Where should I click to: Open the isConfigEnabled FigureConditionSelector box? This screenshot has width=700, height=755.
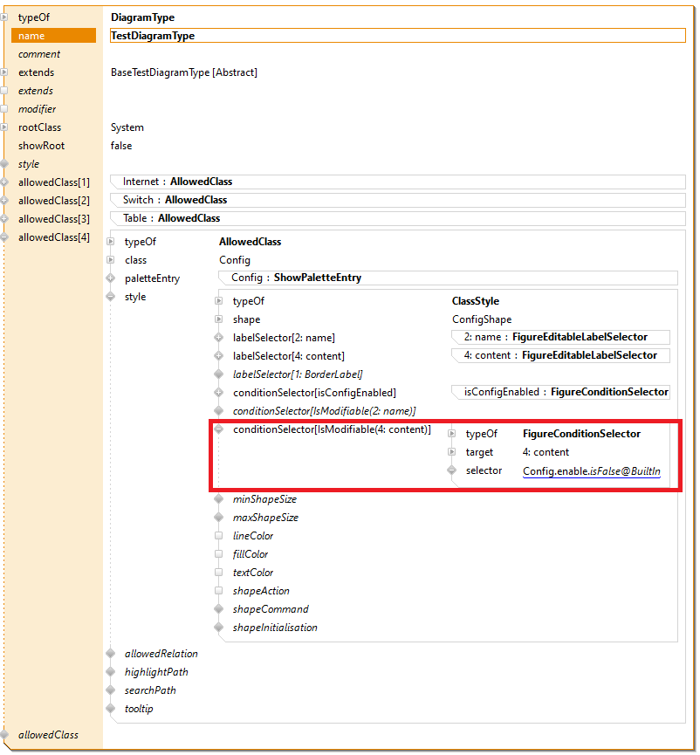tap(560, 393)
